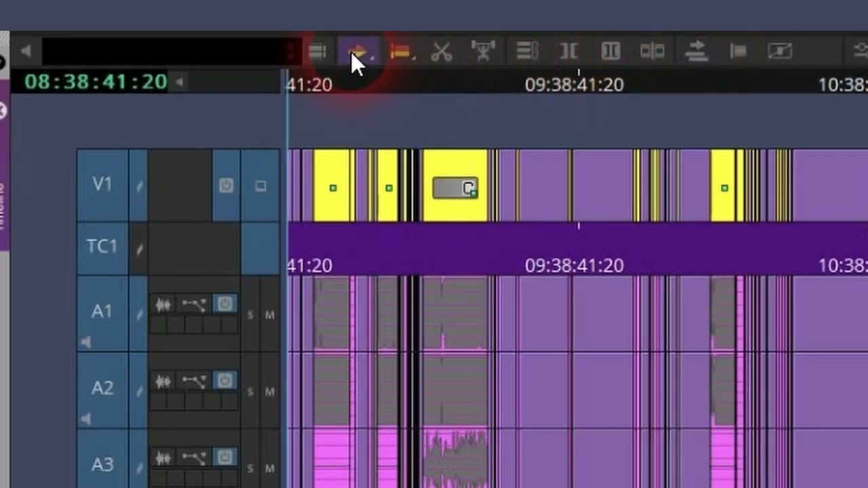The height and width of the screenshot is (488, 868).
Task: Mute track A3 with the M button
Action: coord(270,468)
